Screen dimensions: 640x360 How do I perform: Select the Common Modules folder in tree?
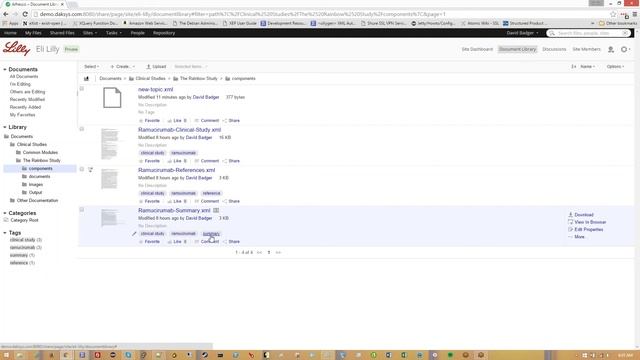point(40,153)
